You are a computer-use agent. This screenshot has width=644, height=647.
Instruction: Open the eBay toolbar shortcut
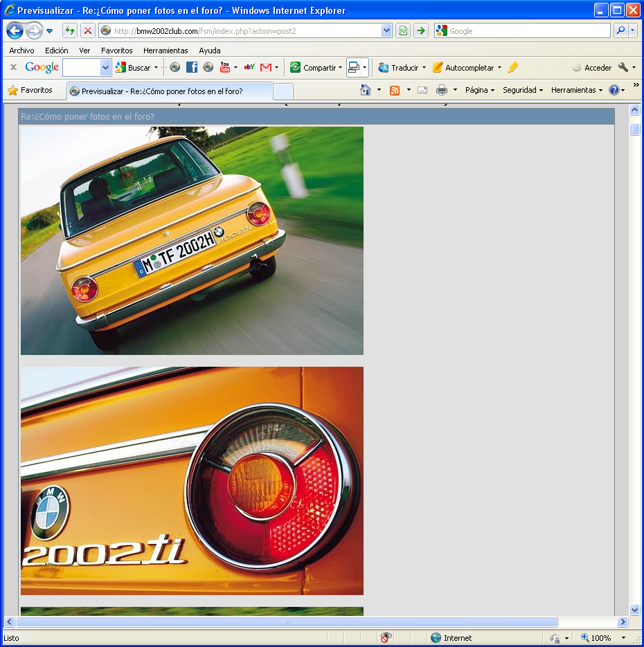coord(249,67)
